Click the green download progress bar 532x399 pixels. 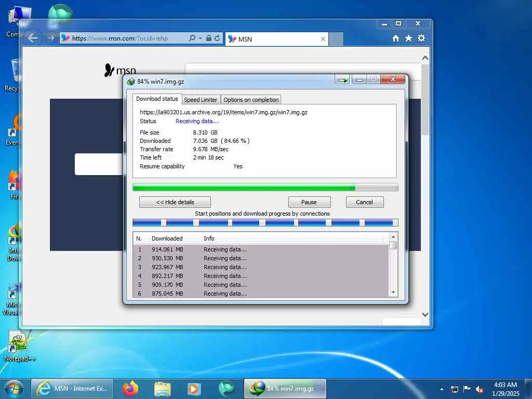(x=265, y=187)
